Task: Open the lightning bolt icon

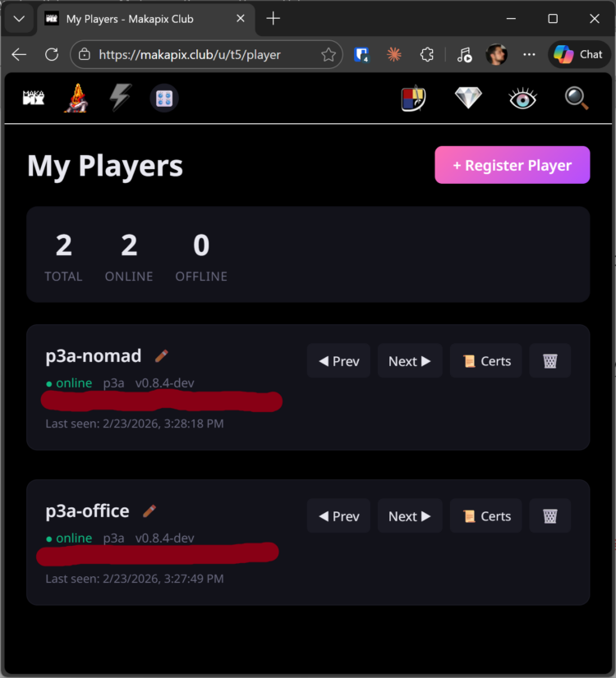Action: click(x=120, y=98)
